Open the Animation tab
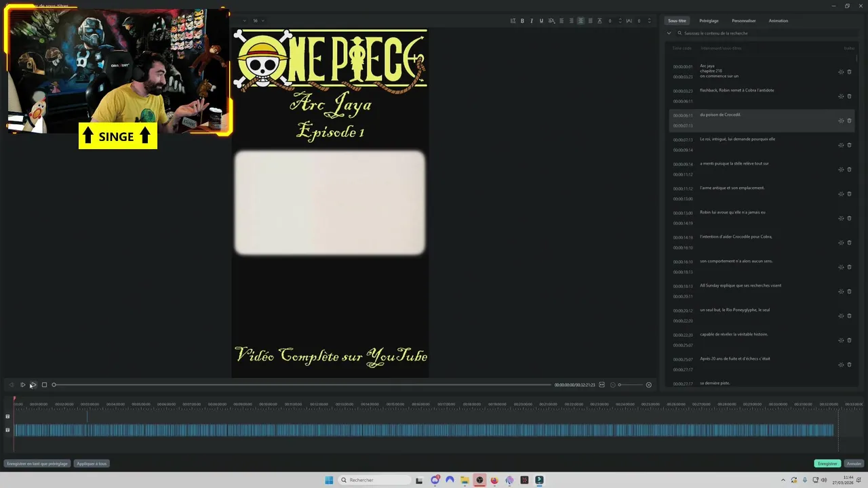 coord(778,21)
